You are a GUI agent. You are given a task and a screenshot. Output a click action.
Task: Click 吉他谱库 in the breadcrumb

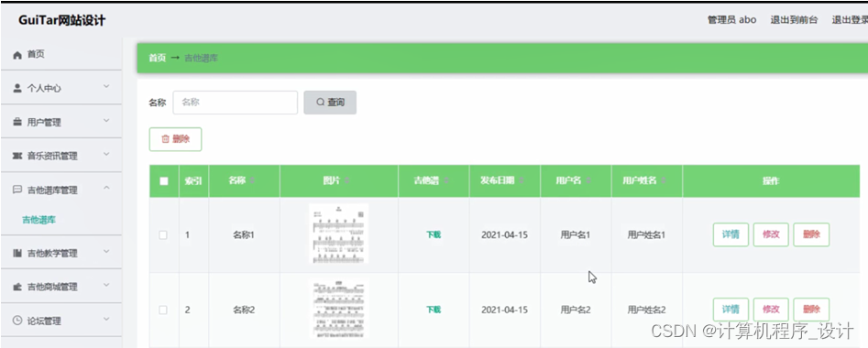pyautogui.click(x=201, y=58)
